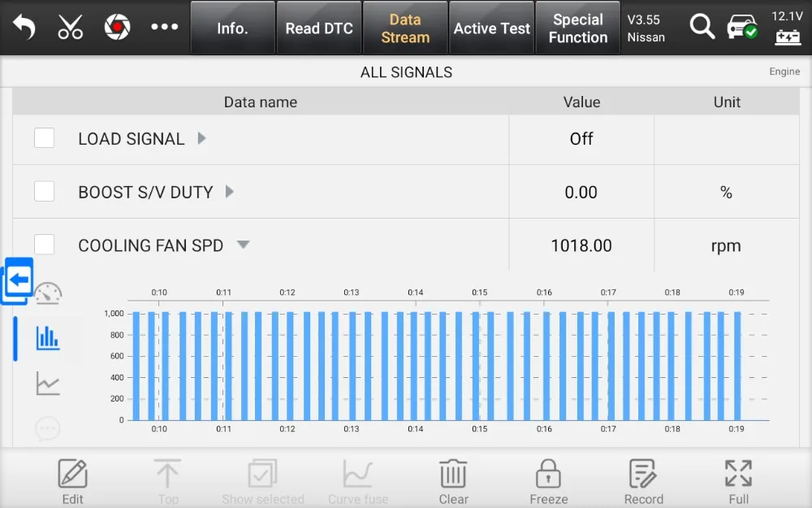
Task: Tap the vehicle connection status icon
Action: click(x=742, y=27)
